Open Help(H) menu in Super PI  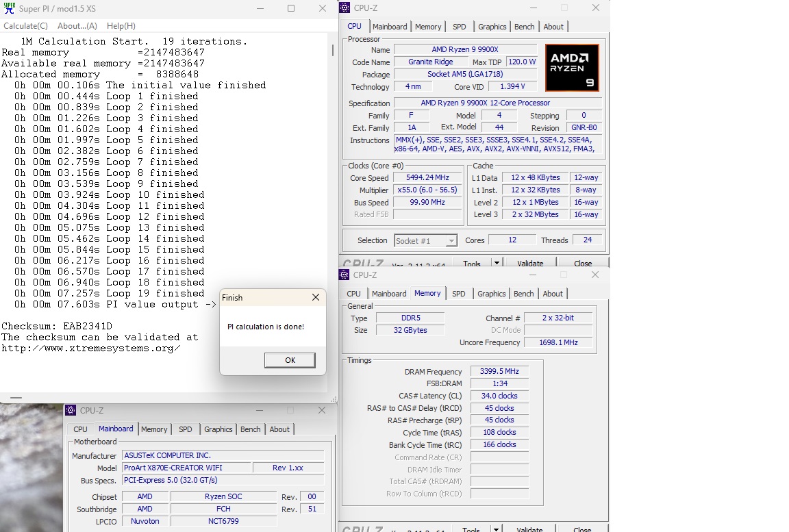[x=121, y=25]
